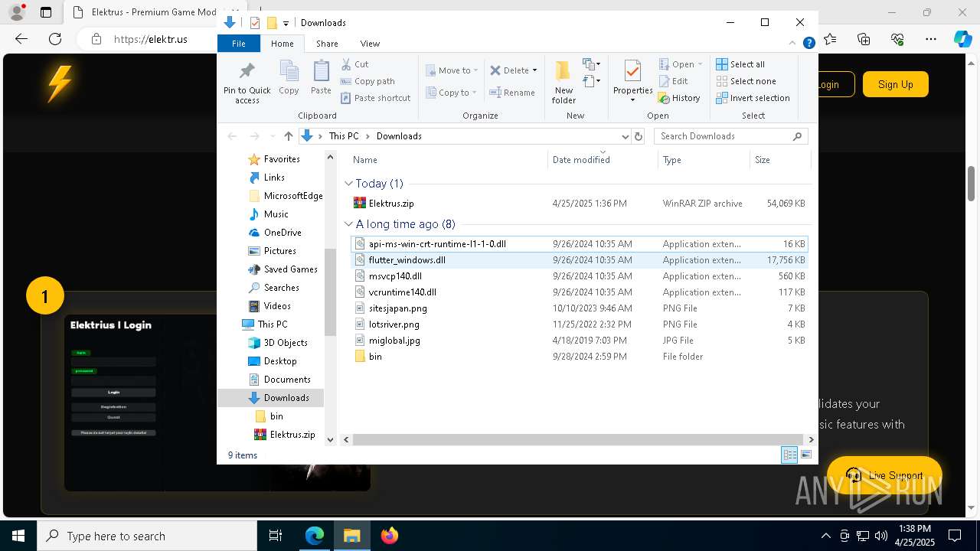Create a New folder
Viewport: 980px width, 551px height.
pyautogui.click(x=563, y=82)
